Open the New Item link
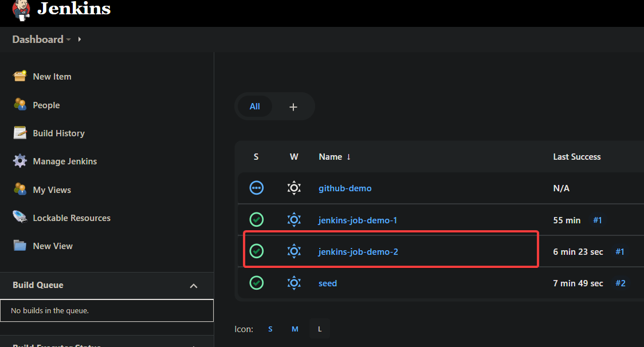The image size is (644, 347). point(52,76)
